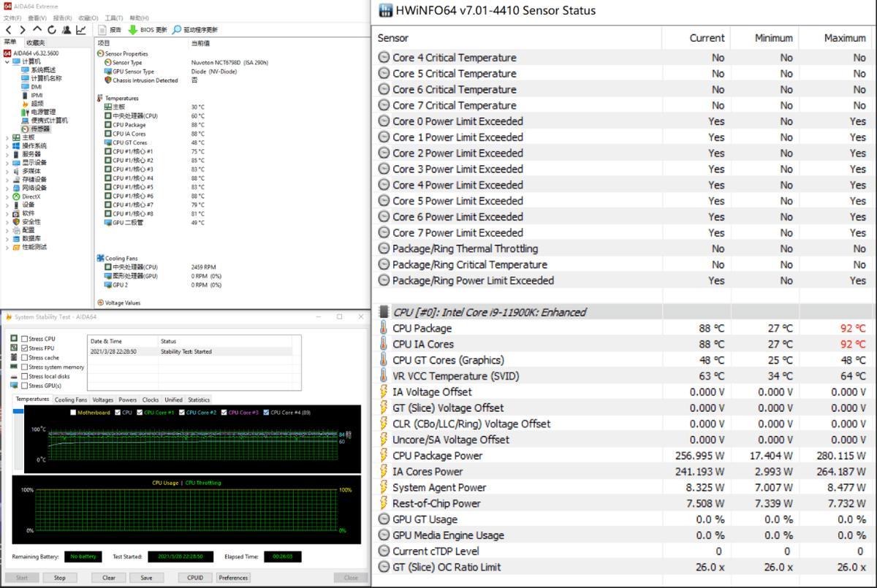The image size is (877, 588).
Task: Select the 便携式计算机 tree item
Action: (x=44, y=121)
